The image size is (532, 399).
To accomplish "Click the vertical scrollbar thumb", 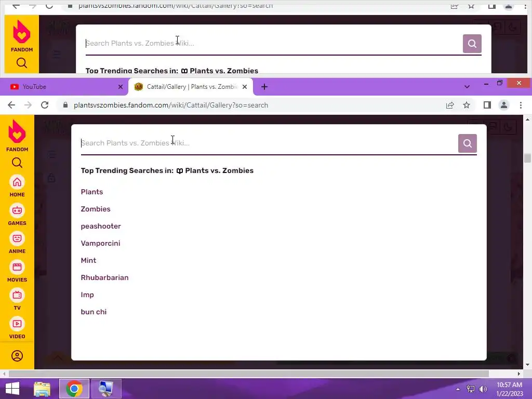I will coord(527,158).
